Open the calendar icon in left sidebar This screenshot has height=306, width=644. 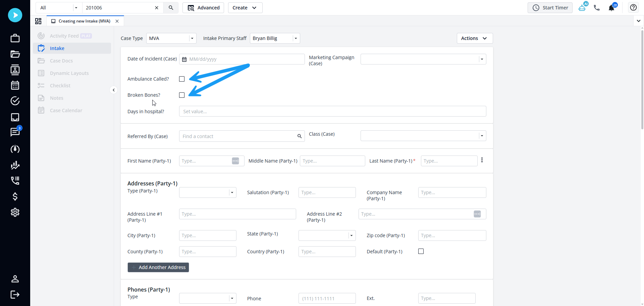[15, 85]
